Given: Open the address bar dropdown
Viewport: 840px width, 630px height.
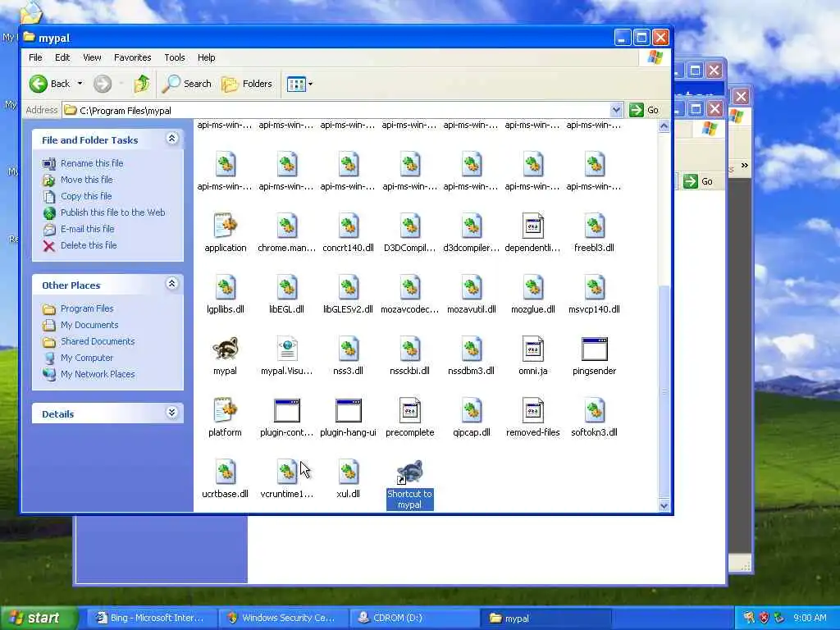Looking at the screenshot, I should tap(616, 110).
